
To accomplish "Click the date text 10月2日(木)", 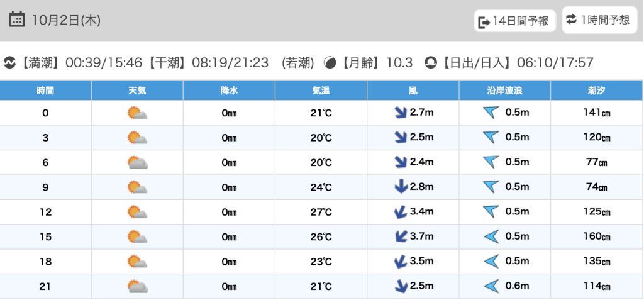I will click(66, 20).
